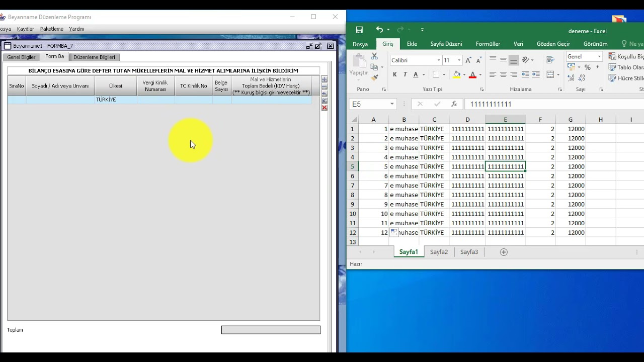Toggle middle vertical alignment
Viewport: 644px width, 362px height.
(x=503, y=60)
